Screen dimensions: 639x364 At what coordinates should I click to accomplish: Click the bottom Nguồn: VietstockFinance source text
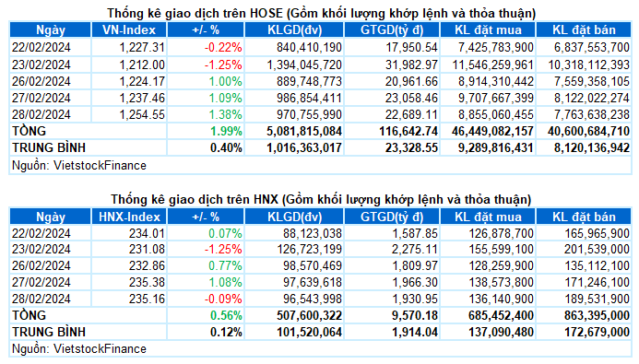click(79, 349)
